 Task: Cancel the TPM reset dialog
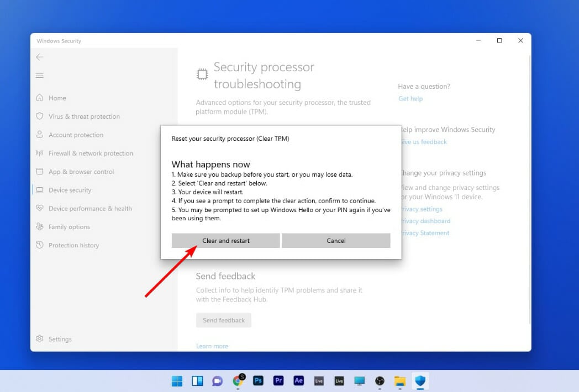pyautogui.click(x=336, y=241)
